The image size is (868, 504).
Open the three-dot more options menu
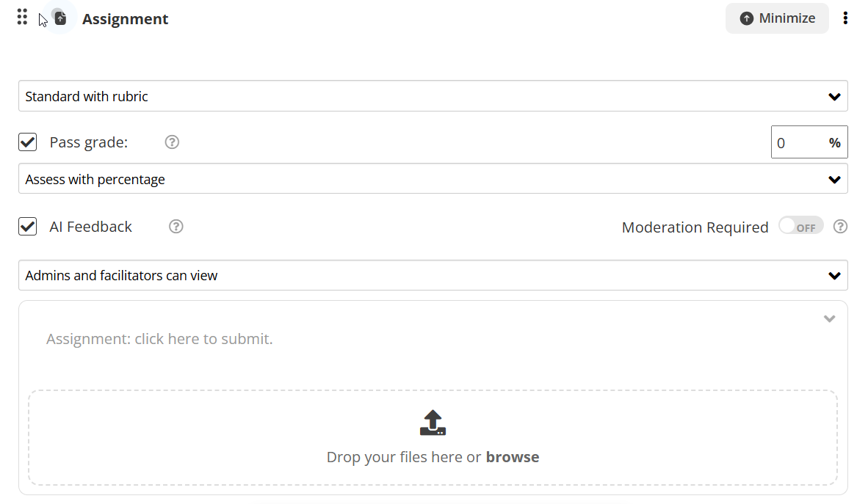click(845, 18)
